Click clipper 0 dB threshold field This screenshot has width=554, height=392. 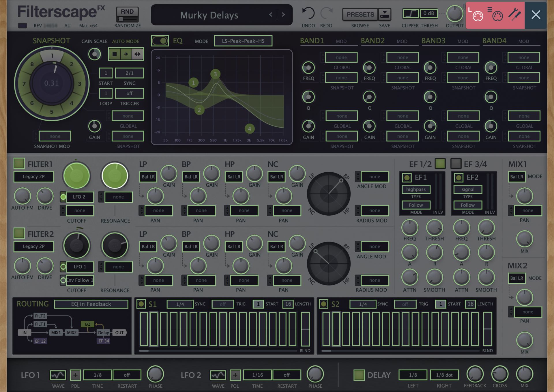click(x=428, y=13)
